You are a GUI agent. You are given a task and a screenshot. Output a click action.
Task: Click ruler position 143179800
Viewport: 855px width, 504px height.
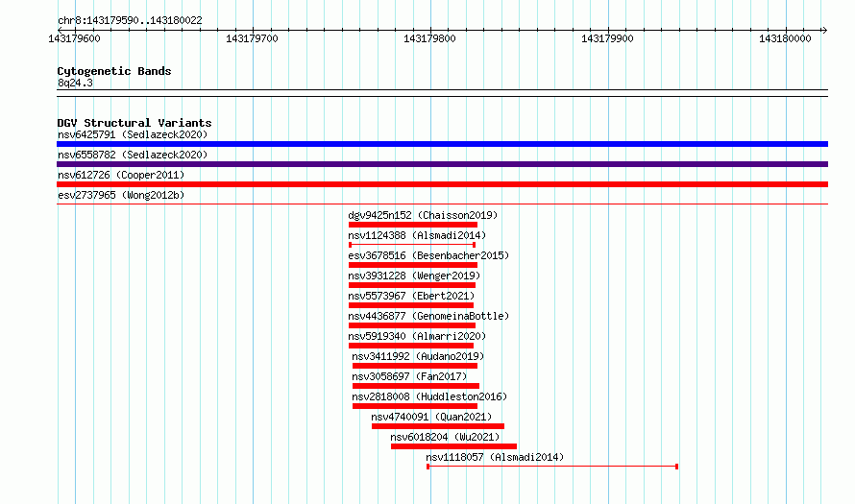(429, 38)
